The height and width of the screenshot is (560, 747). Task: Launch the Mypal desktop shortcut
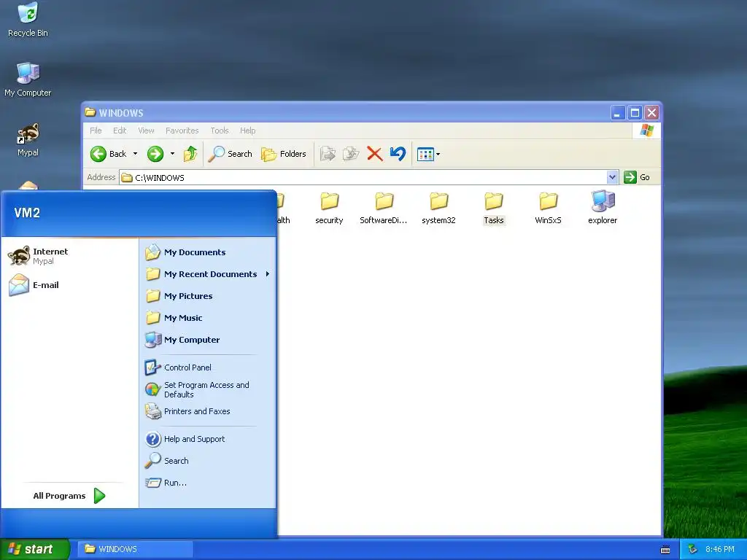[x=28, y=139]
